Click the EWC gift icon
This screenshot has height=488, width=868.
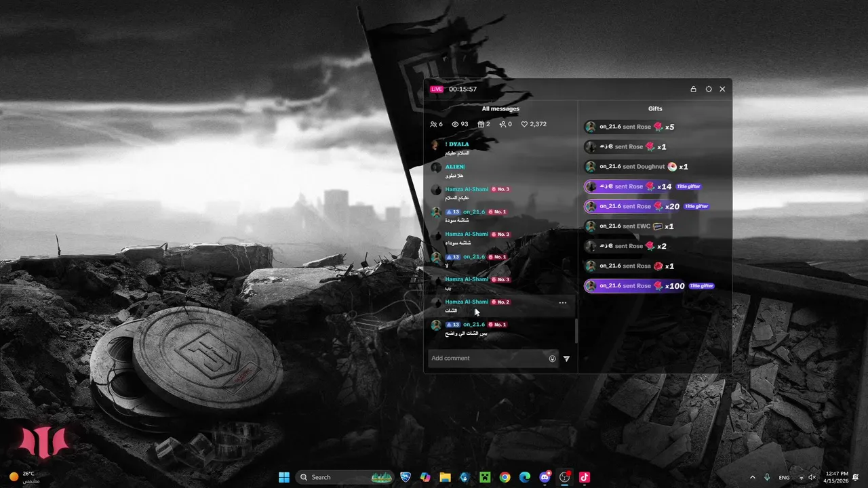point(657,226)
